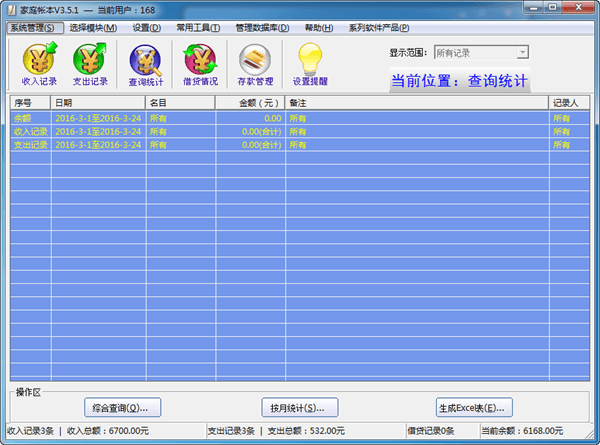This screenshot has height=445, width=600.
Task: Select the 余额 row in the table
Action: pyautogui.click(x=300, y=118)
